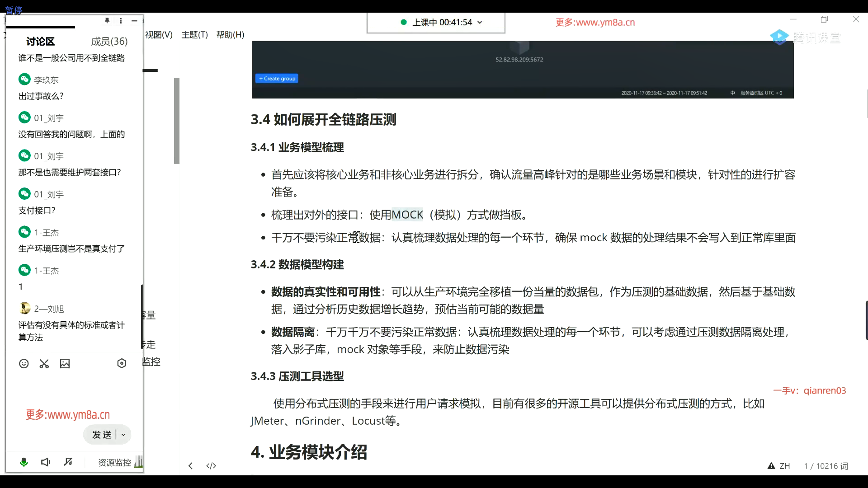Toggle the green microphone on or off
Screen dimensions: 868x488
pos(24,462)
